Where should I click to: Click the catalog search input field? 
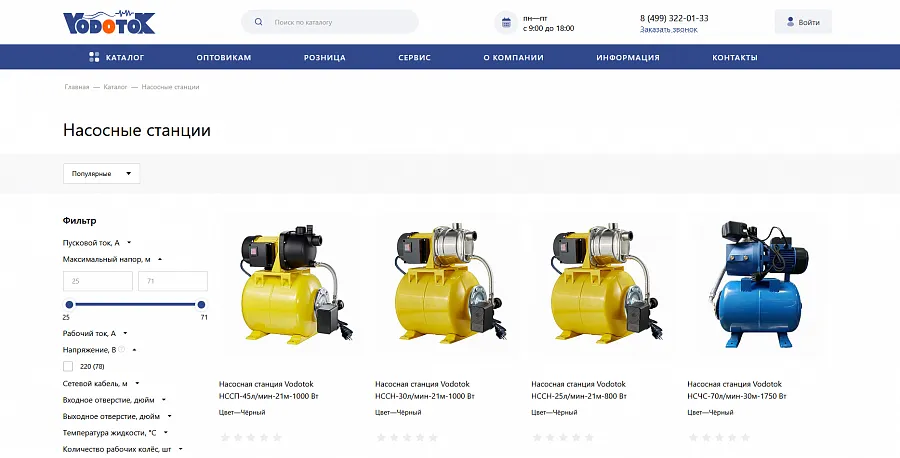pyautogui.click(x=330, y=22)
